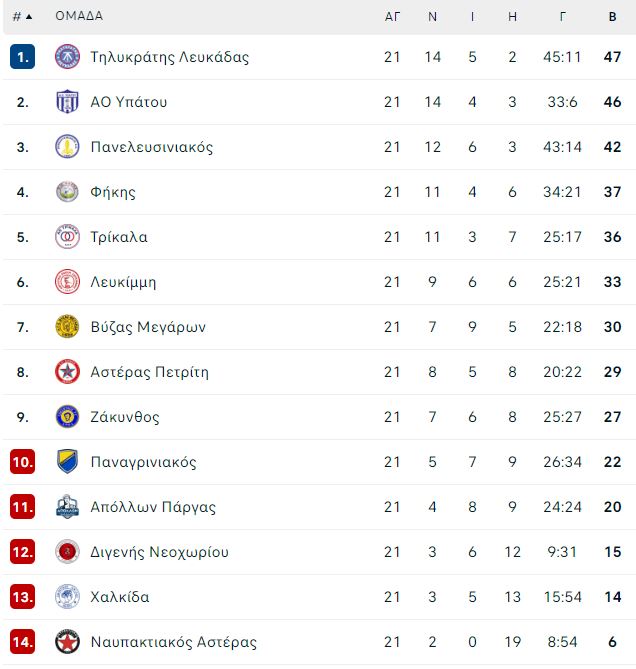The width and height of the screenshot is (636, 669).
Task: Open the Διγενής Νεοχωρίου team page
Action: 160,552
